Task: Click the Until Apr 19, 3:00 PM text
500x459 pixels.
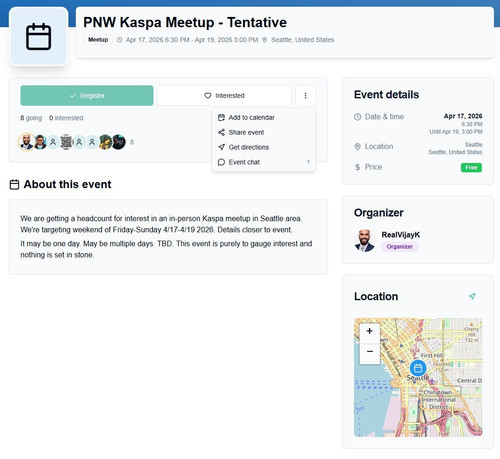Action: click(x=456, y=132)
